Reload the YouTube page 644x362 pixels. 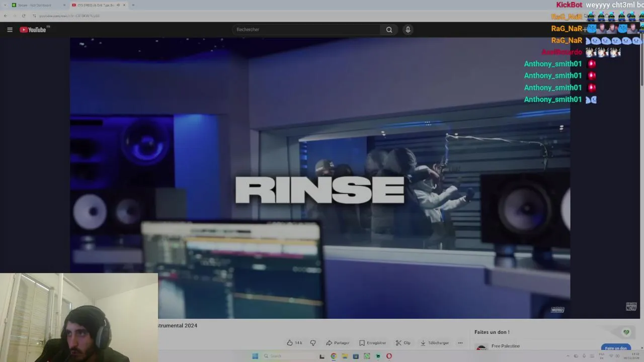point(23,16)
